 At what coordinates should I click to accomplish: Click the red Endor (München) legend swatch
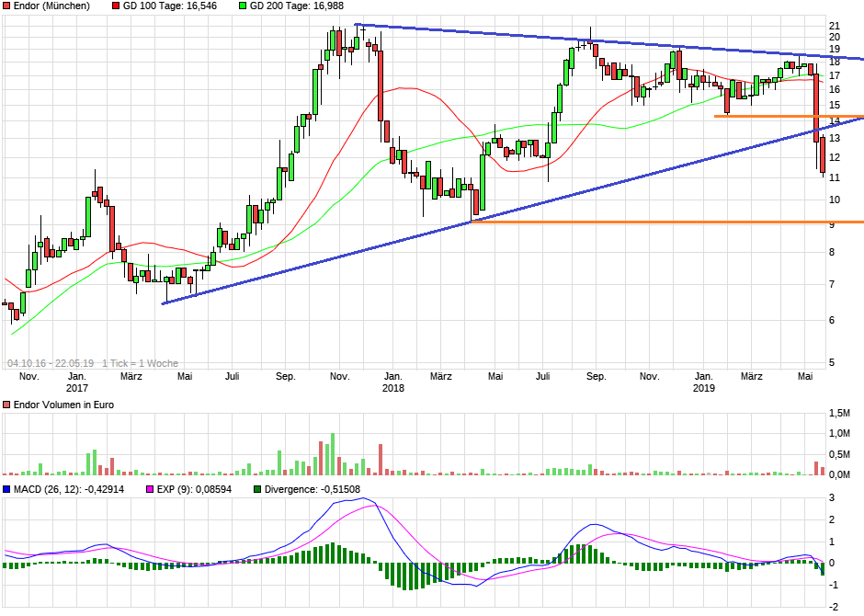(x=6, y=6)
